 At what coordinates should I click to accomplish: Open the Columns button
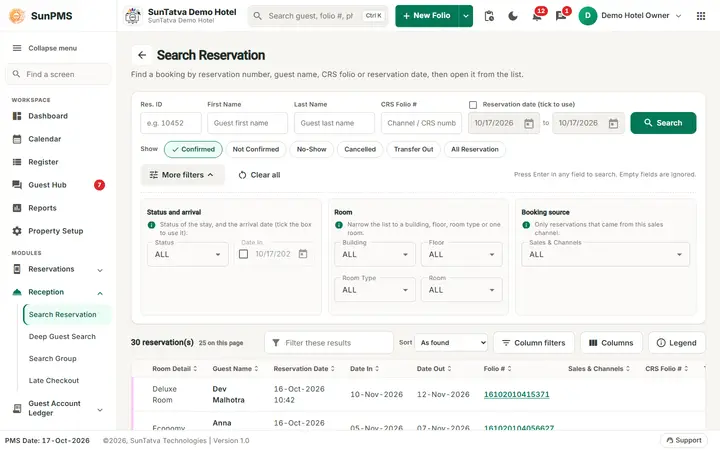point(611,343)
